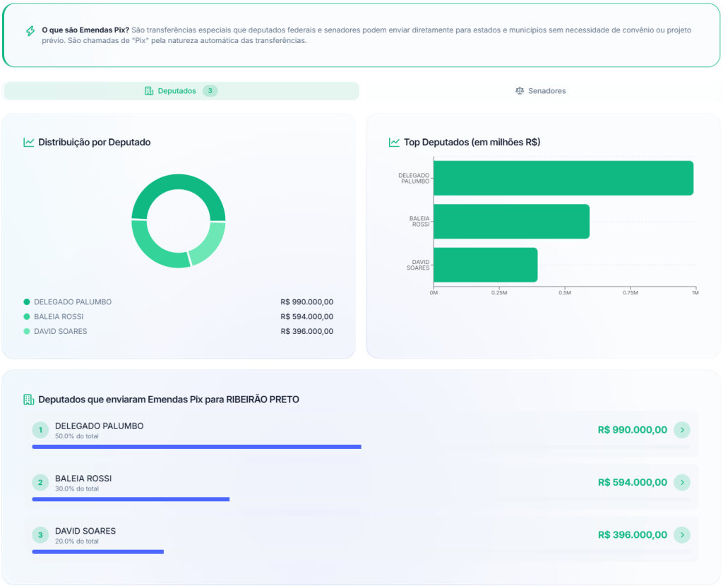Expand David Soares row using chevron arrow
This screenshot has width=723, height=588.
[681, 535]
